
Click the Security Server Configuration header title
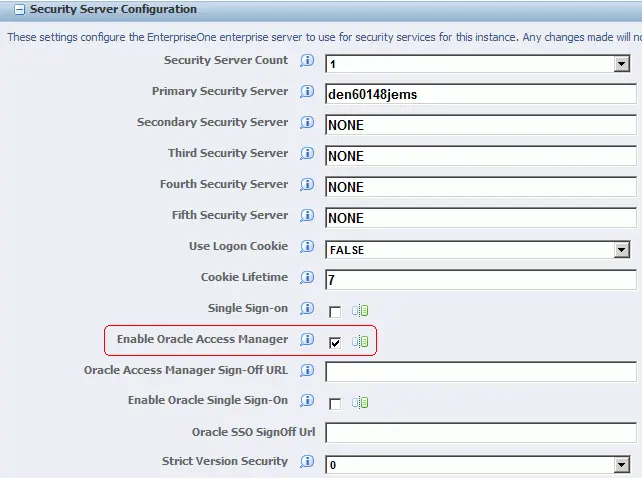coord(113,9)
